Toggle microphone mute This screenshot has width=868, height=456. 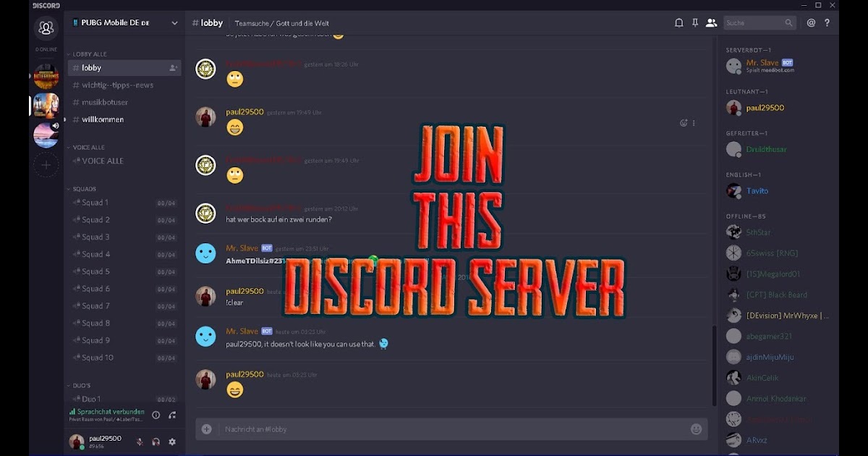click(140, 442)
